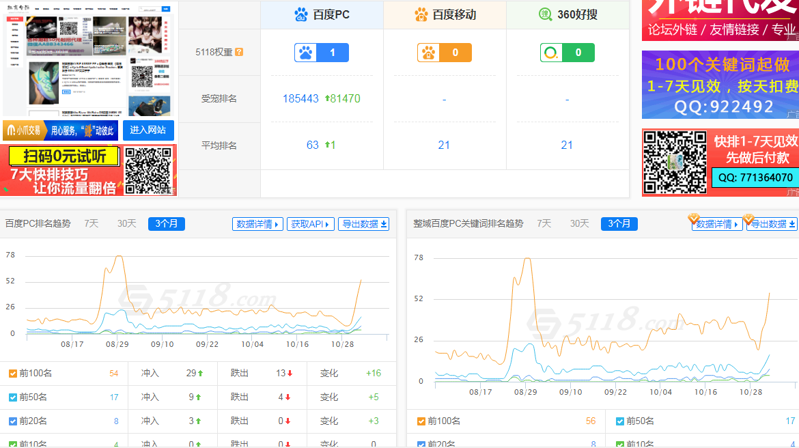Click the 跌出 red down arrow in 前100名 row
The image size is (799, 448).
click(290, 374)
